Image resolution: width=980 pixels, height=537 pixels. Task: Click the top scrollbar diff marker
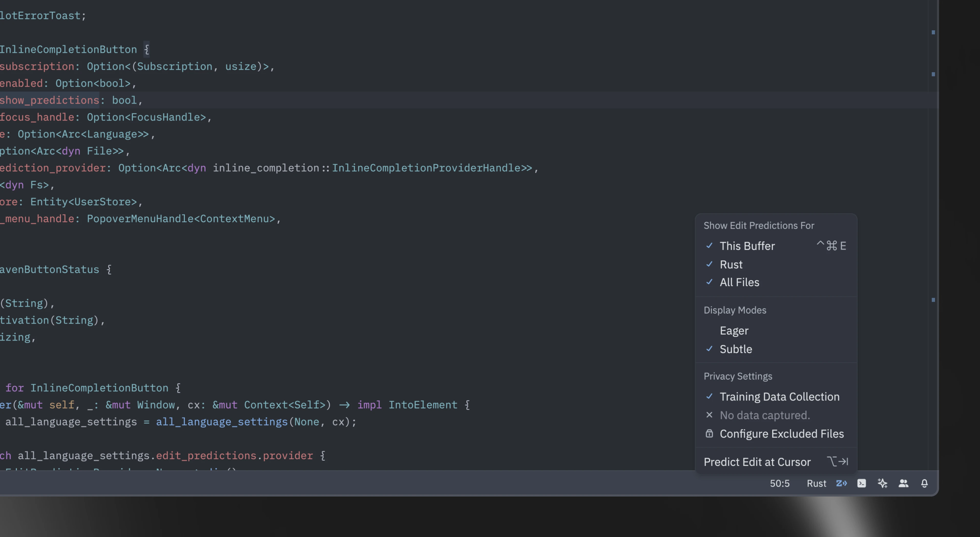pos(933,32)
